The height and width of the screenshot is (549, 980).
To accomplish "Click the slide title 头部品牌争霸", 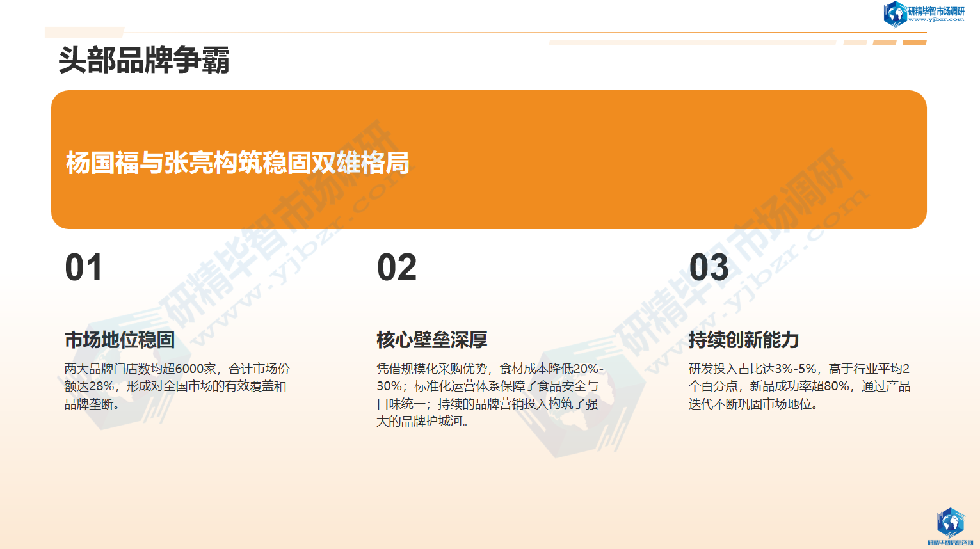I will [x=144, y=61].
